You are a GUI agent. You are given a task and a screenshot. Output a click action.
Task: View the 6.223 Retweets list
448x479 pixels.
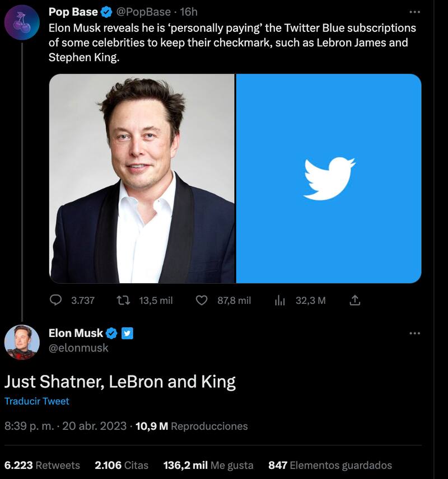42,466
